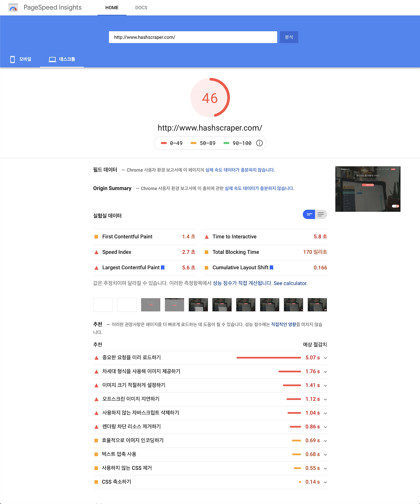Expand the 1.76 s savings recommendation

point(325,372)
